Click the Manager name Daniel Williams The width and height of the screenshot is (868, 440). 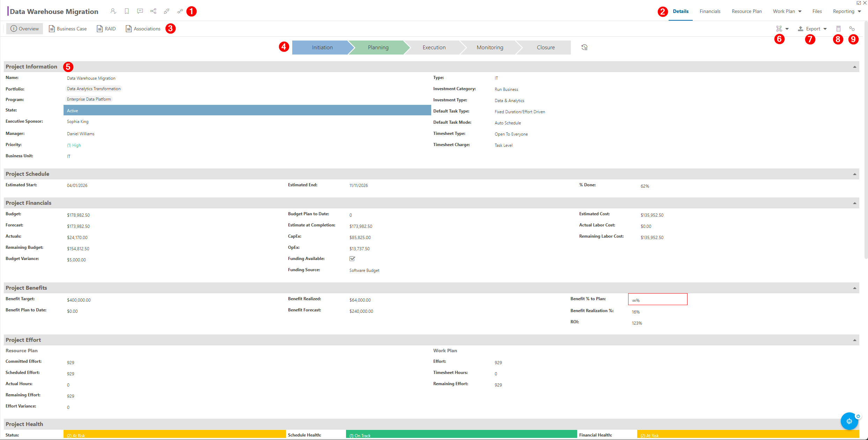click(81, 134)
